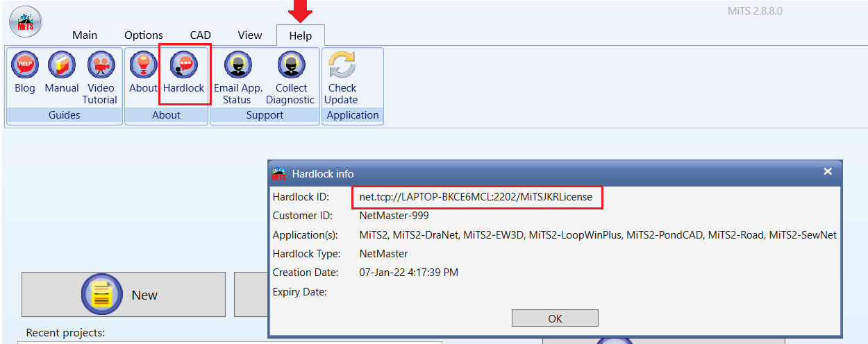The image size is (868, 344).
Task: Show the About information
Action: coord(143,73)
